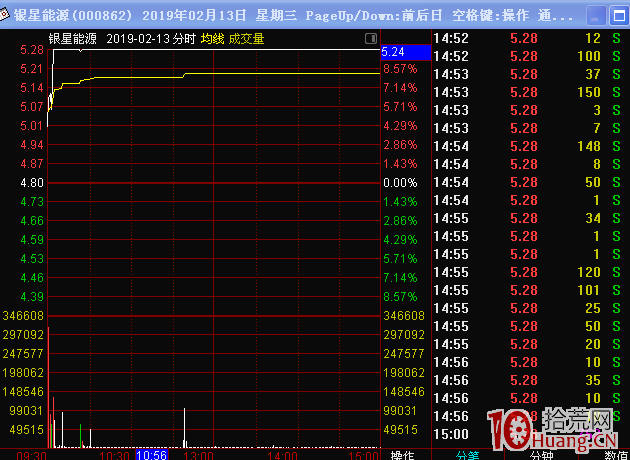The height and width of the screenshot is (460, 630).
Task: Select the 14:55 trade with volume 20
Action: click(531, 344)
